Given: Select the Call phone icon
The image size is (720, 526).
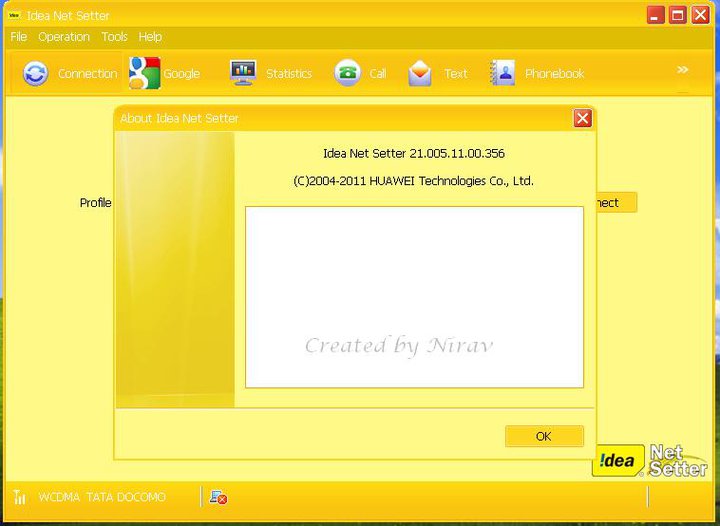Looking at the screenshot, I should coord(348,73).
